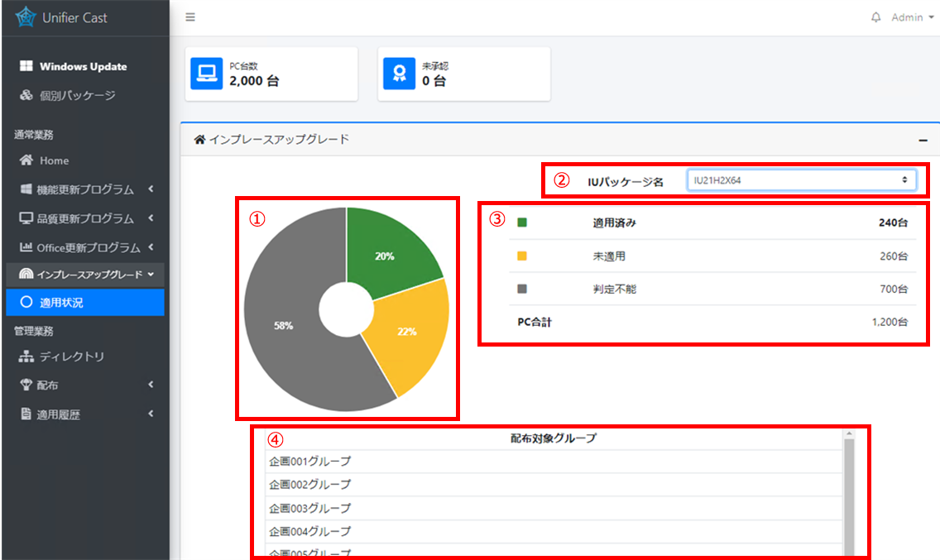Toggle the hamburger sidebar menu icon
Screen dimensions: 940x560
(190, 17)
